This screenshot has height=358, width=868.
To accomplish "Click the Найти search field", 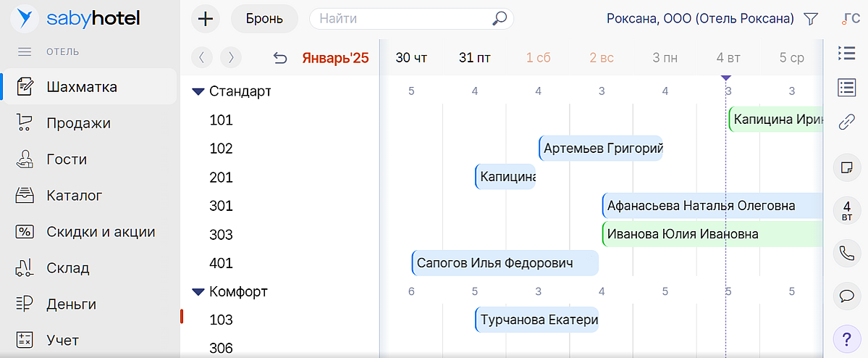I will tap(402, 19).
